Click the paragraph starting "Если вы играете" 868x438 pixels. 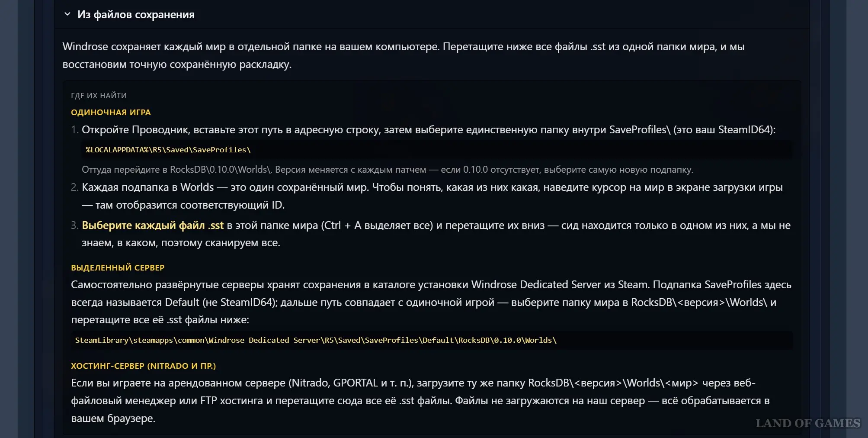420,400
